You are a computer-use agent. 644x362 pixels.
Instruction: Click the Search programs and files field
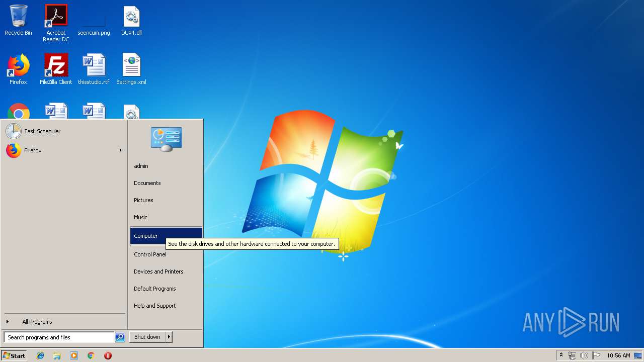point(59,337)
